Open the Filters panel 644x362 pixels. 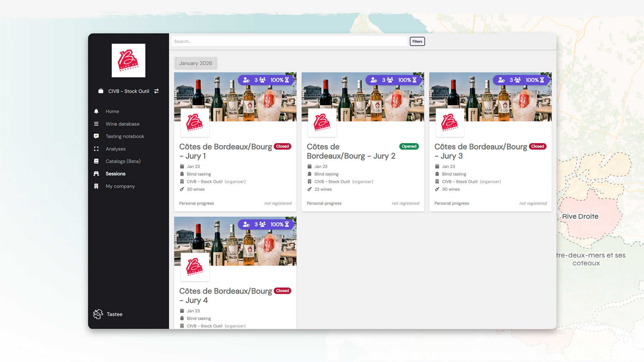coord(417,41)
